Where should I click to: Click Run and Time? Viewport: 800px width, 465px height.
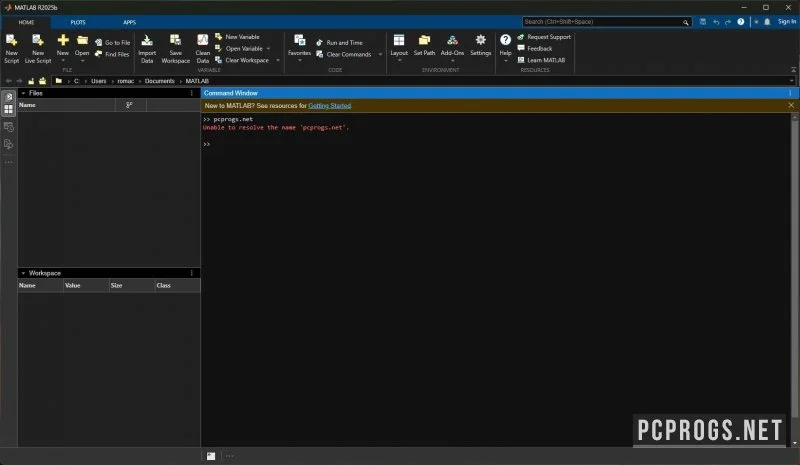tap(339, 43)
